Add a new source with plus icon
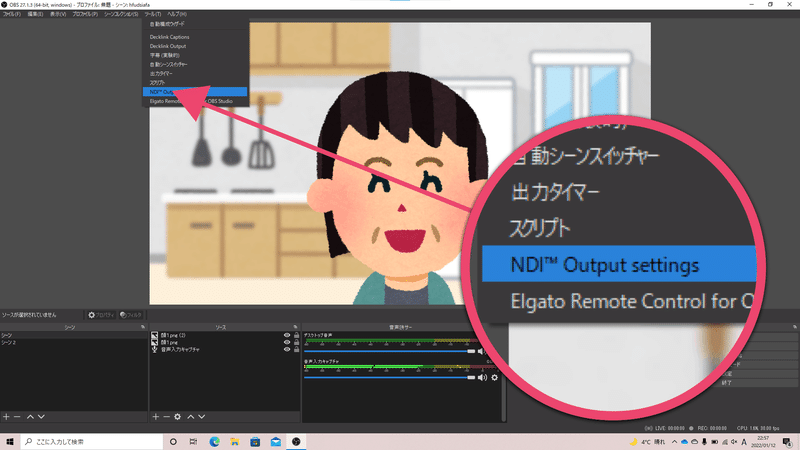 [x=156, y=417]
